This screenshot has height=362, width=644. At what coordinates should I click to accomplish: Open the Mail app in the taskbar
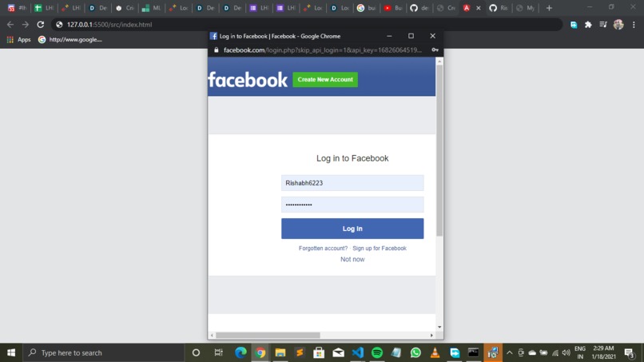pyautogui.click(x=339, y=352)
